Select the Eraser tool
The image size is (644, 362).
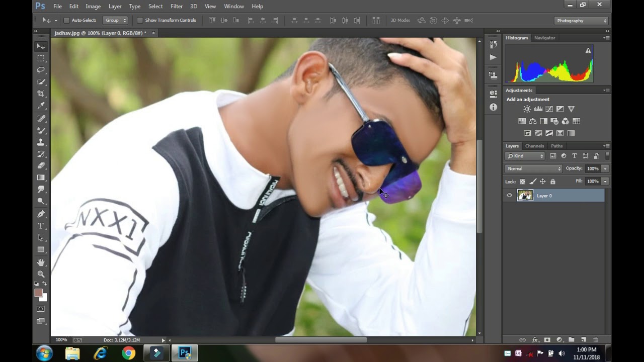41,166
